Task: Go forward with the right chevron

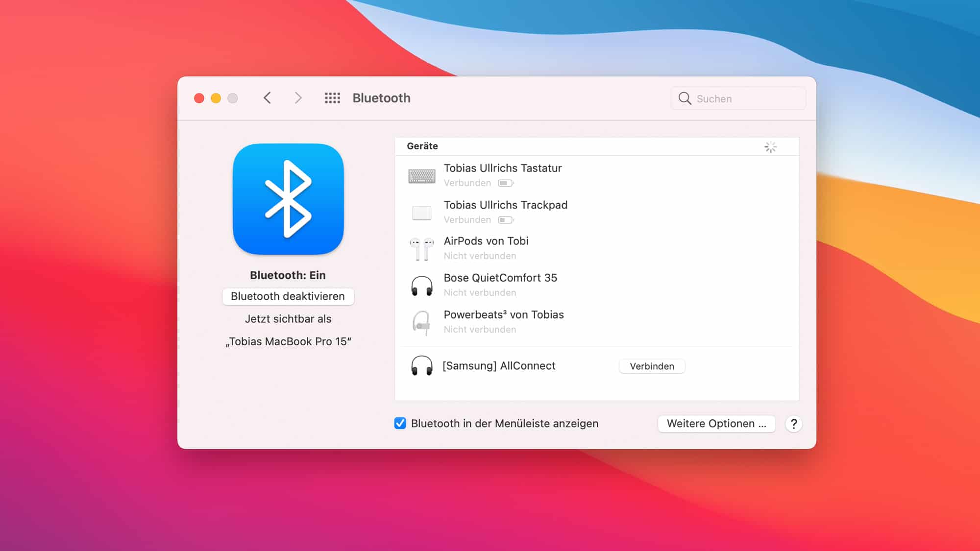Action: [x=298, y=98]
